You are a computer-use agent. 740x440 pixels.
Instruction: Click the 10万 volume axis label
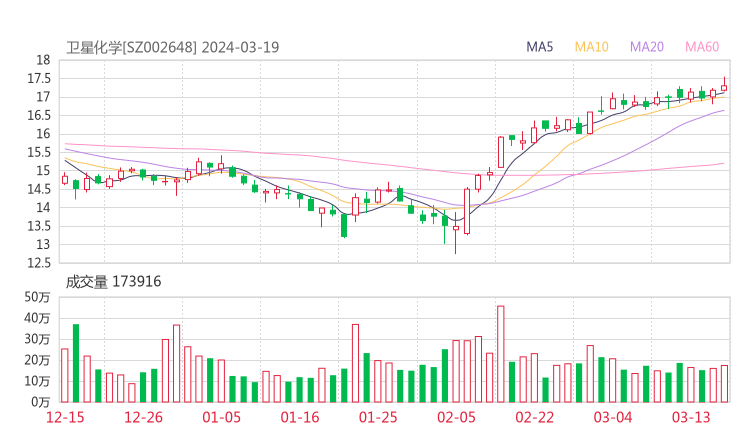pyautogui.click(x=37, y=381)
